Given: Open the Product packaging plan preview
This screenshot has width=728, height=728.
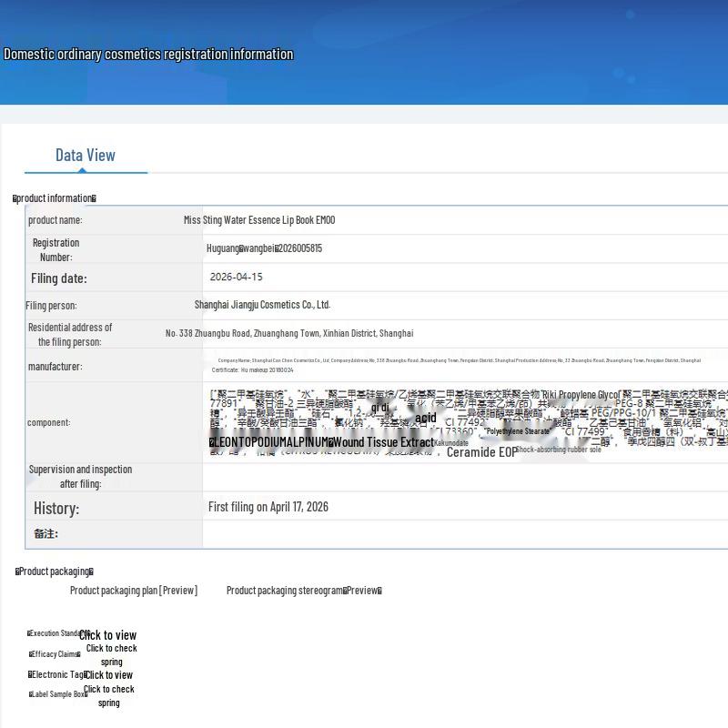Looking at the screenshot, I should click(x=134, y=591).
